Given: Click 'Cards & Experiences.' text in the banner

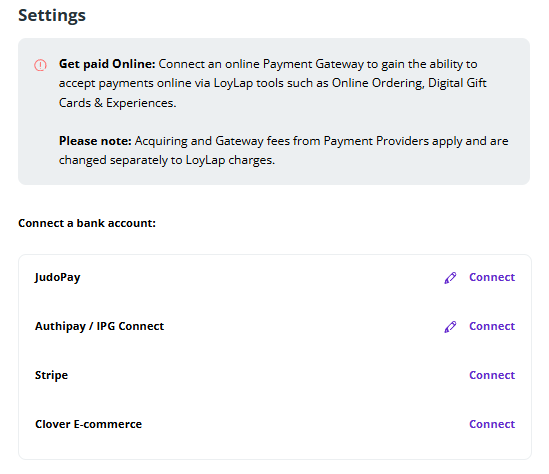Looking at the screenshot, I should (x=117, y=103).
